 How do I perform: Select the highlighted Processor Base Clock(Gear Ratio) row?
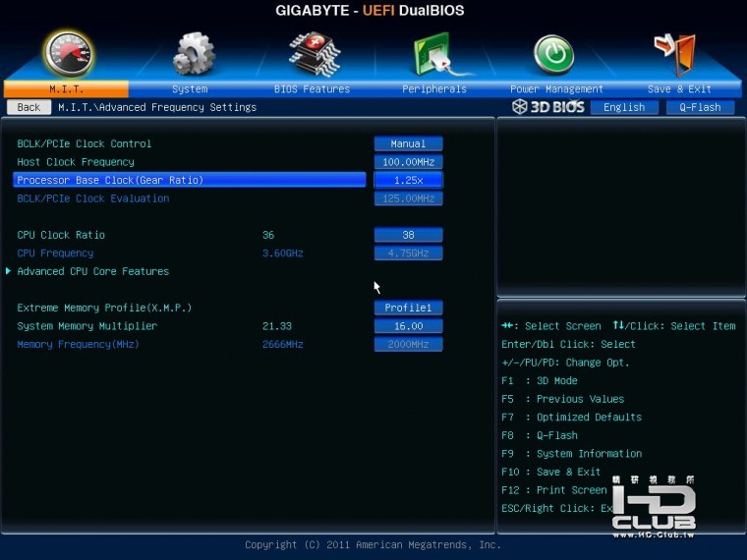190,180
